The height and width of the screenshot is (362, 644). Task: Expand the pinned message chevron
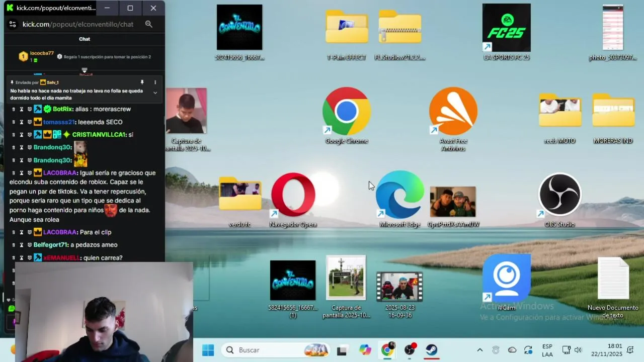155,93
